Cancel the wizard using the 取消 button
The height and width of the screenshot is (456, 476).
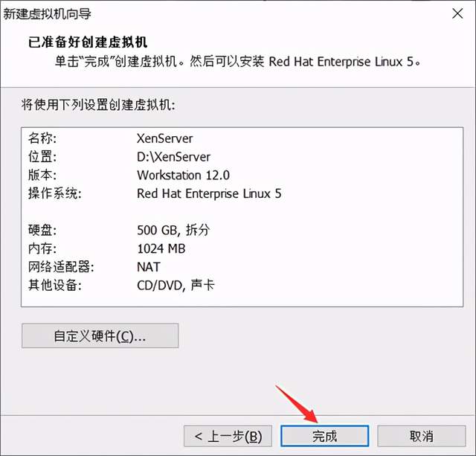(x=422, y=436)
